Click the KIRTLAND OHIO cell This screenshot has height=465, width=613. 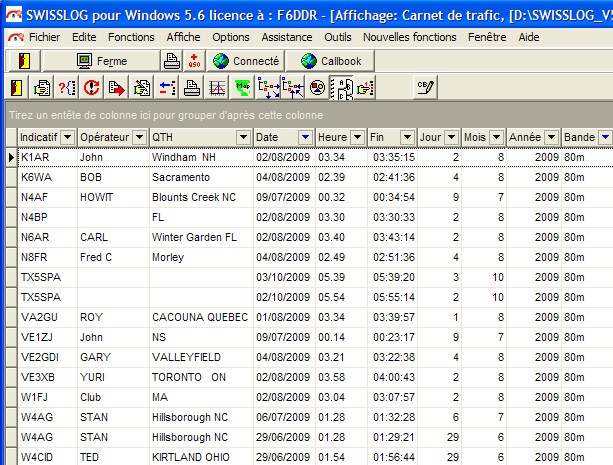point(201,457)
